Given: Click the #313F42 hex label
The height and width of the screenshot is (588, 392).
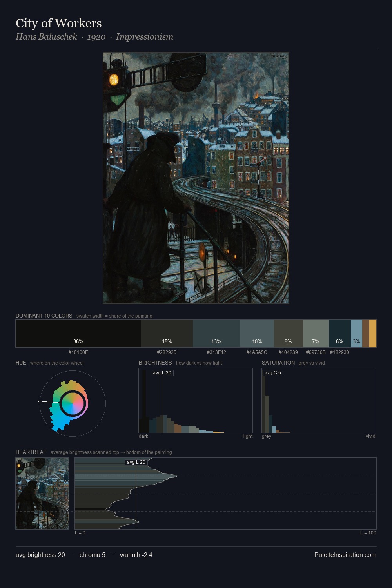Looking at the screenshot, I should (216, 352).
